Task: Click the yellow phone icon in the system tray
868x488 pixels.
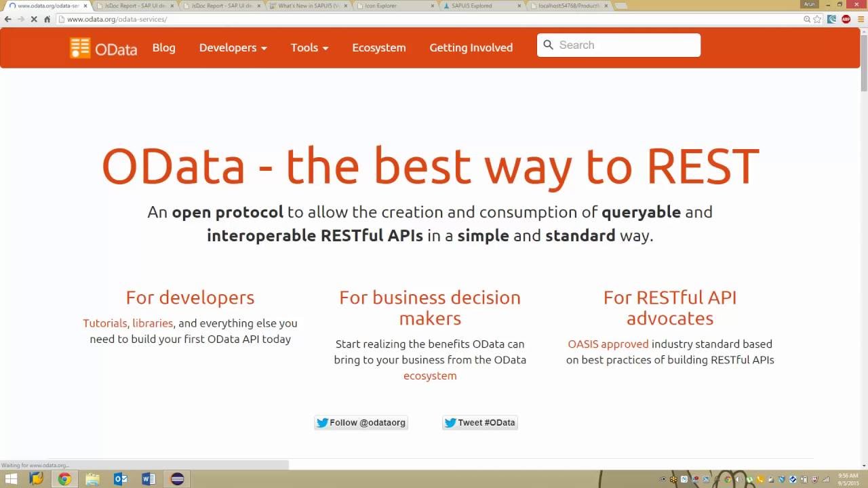Action: tap(761, 480)
